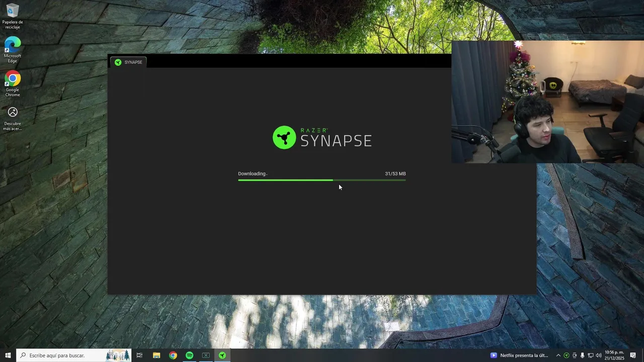644x362 pixels.
Task: Select the Google Chrome desktop shortcut
Action: click(x=13, y=83)
